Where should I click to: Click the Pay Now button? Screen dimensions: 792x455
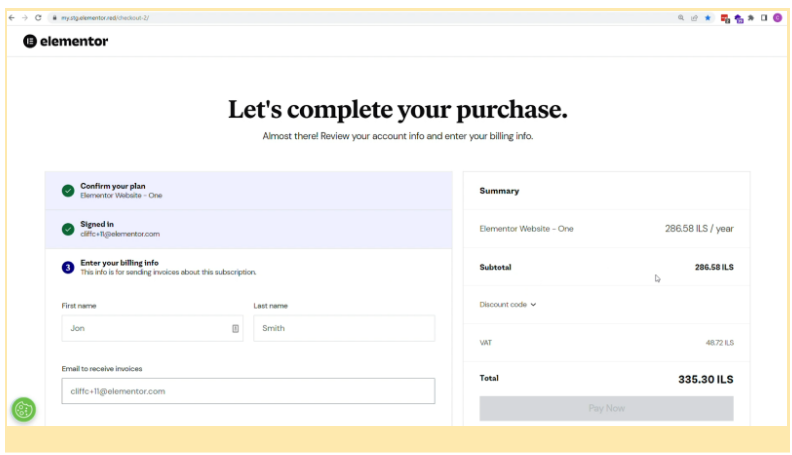pos(606,408)
